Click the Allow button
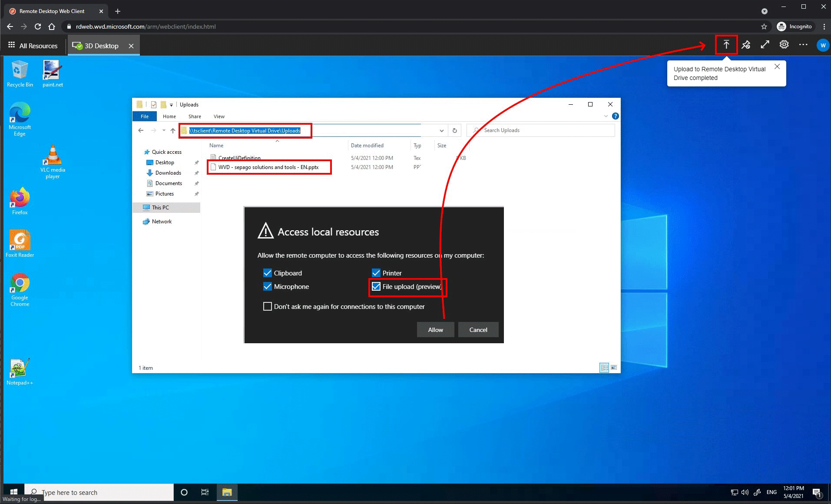The height and width of the screenshot is (504, 831). coord(435,329)
